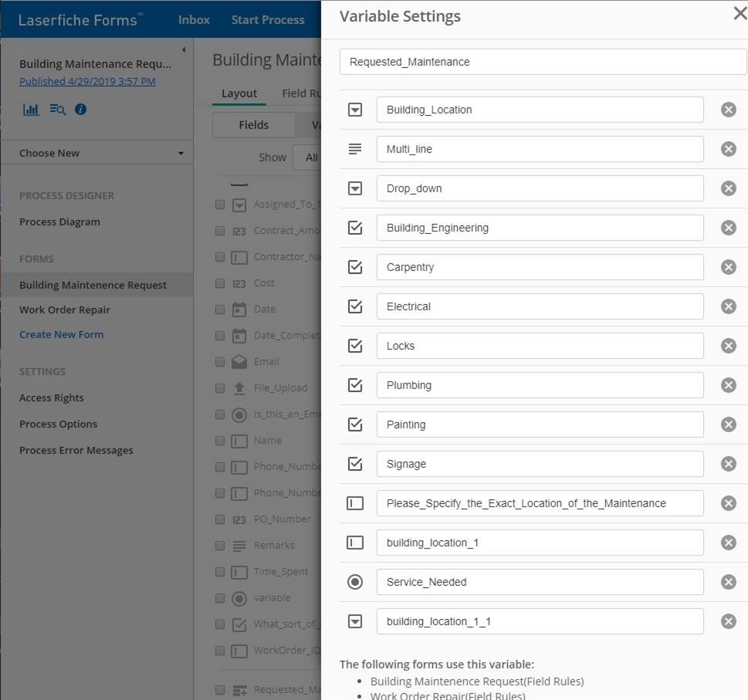Open Start Process in top menu

tap(267, 20)
